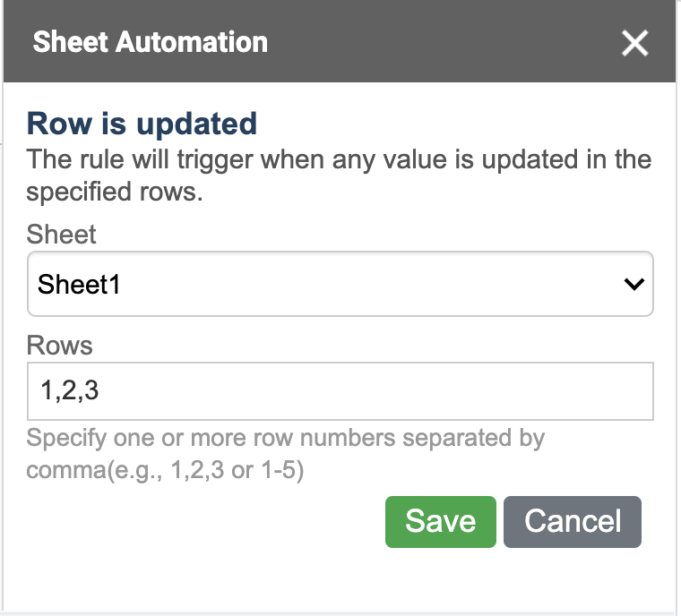Click the rule trigger description text
Image resolution: width=681 pixels, height=616 pixels.
pos(339,175)
